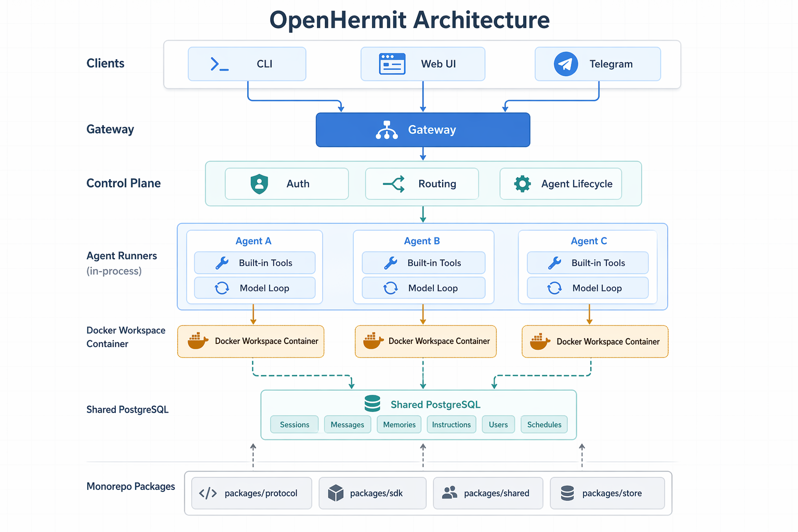Screen dimensions: 798x532
Task: Click the Web UI browser window icon
Action: coord(392,64)
